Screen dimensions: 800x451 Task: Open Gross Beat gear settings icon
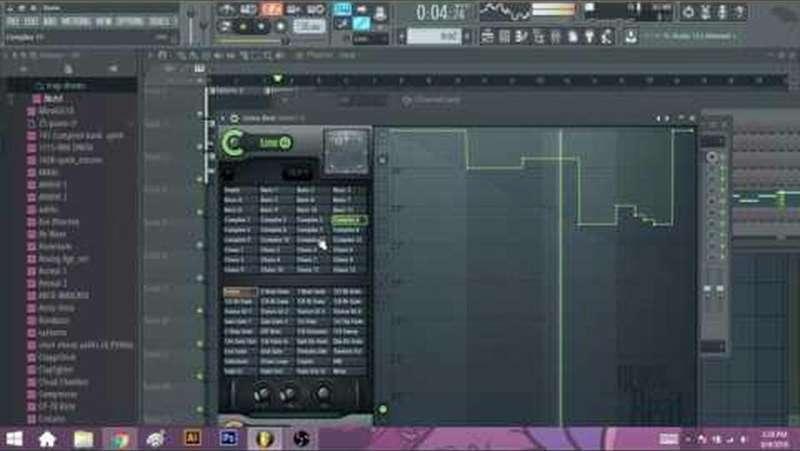tap(234, 118)
